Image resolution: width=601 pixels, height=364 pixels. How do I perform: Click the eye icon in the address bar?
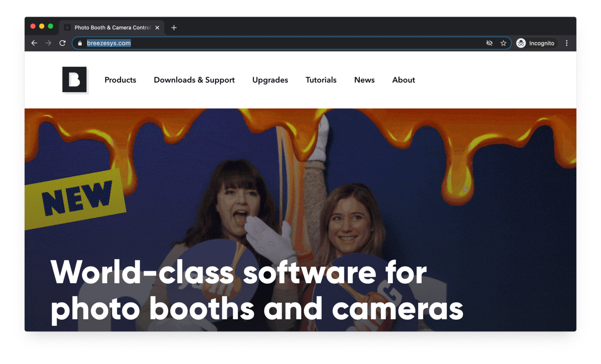489,43
